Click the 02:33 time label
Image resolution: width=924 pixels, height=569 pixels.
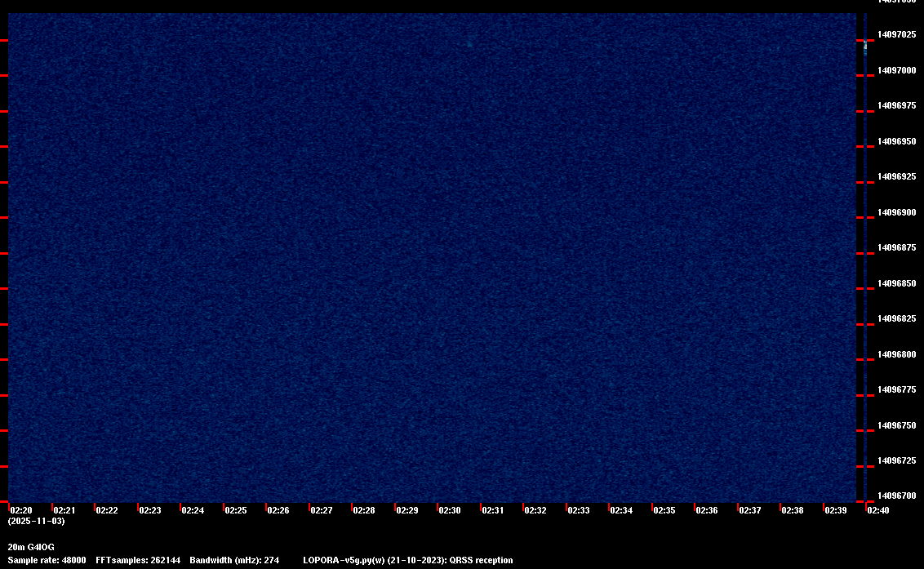pos(578,510)
